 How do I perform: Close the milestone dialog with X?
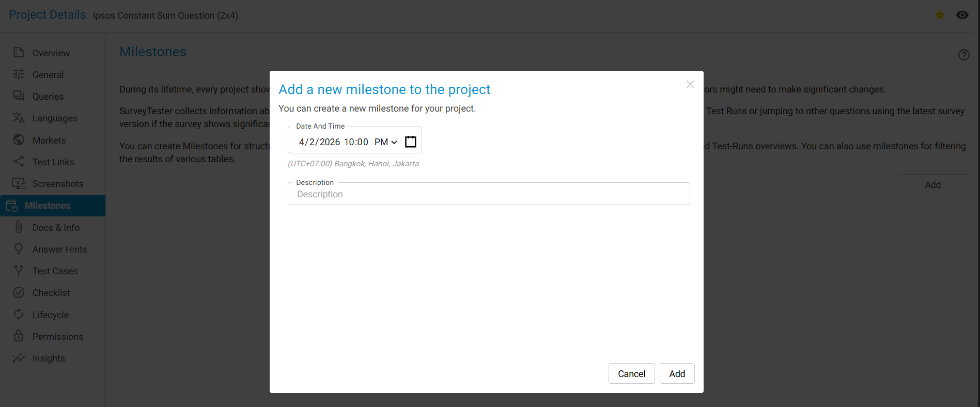coord(690,84)
